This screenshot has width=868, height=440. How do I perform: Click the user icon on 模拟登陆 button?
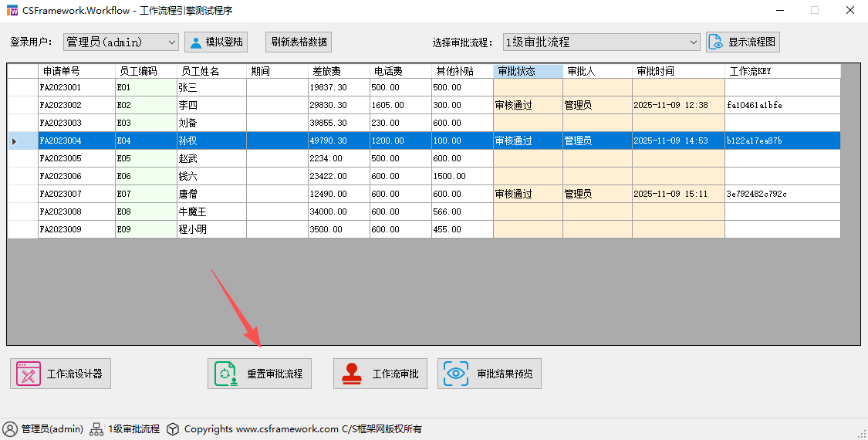[x=195, y=42]
